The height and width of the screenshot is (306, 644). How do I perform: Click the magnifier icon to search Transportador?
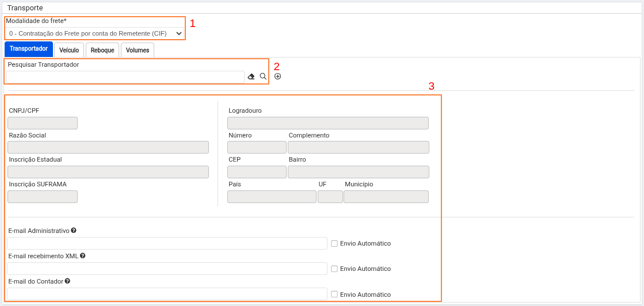coord(263,76)
